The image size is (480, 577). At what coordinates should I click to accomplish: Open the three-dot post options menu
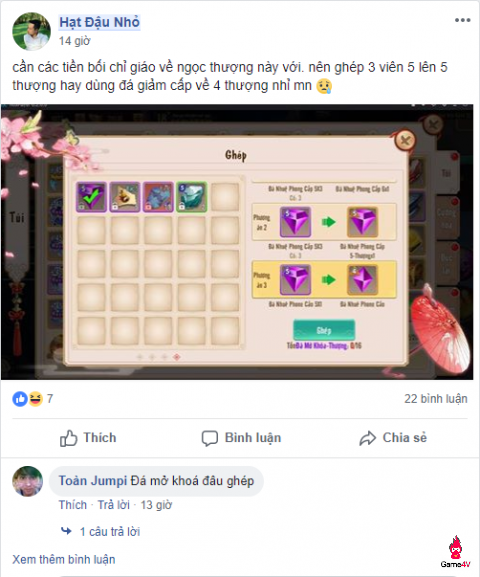tap(462, 20)
